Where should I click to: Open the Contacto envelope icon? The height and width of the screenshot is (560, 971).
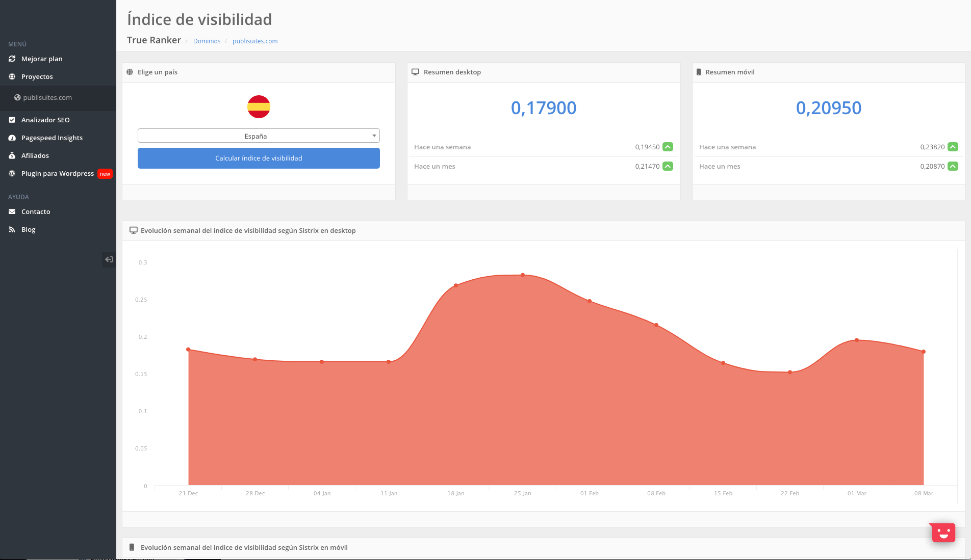(x=12, y=211)
